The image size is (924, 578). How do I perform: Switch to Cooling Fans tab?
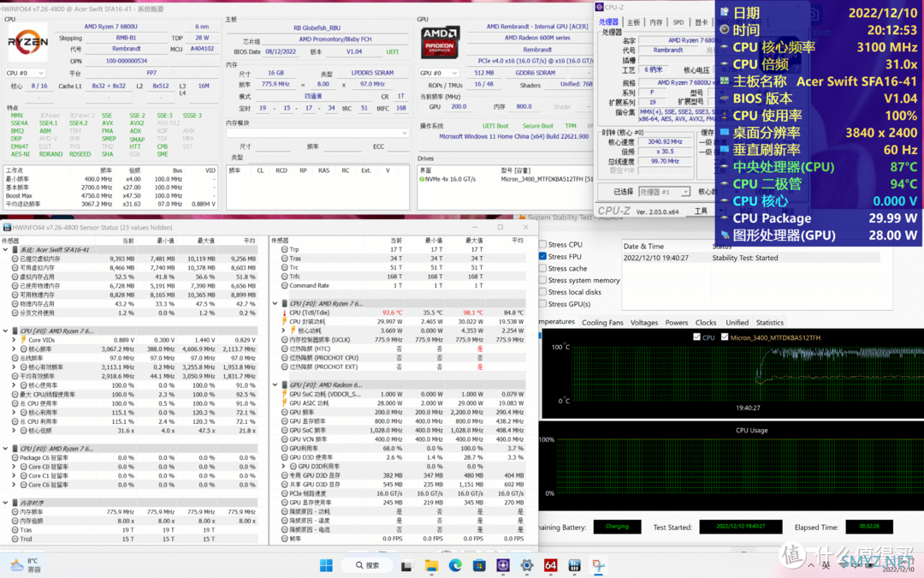602,323
